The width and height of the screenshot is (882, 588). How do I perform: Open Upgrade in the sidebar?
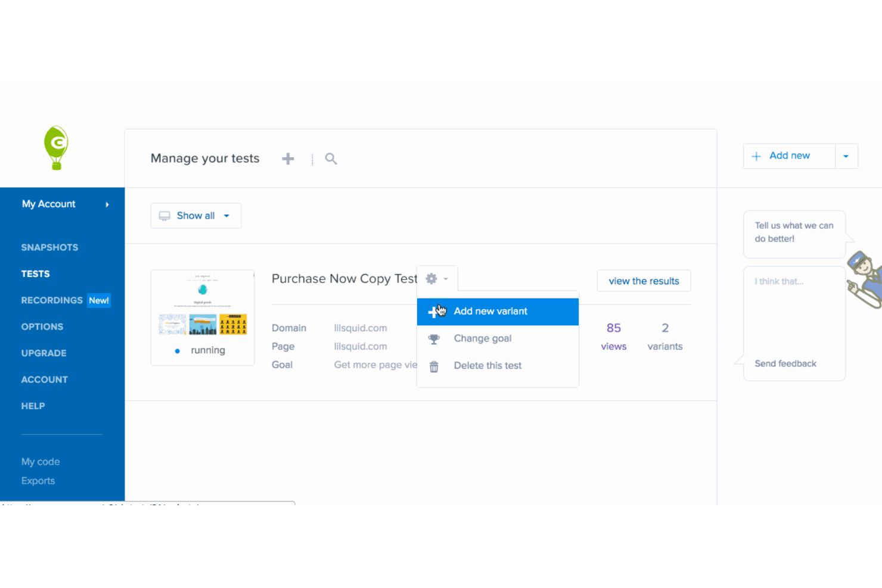click(x=44, y=353)
